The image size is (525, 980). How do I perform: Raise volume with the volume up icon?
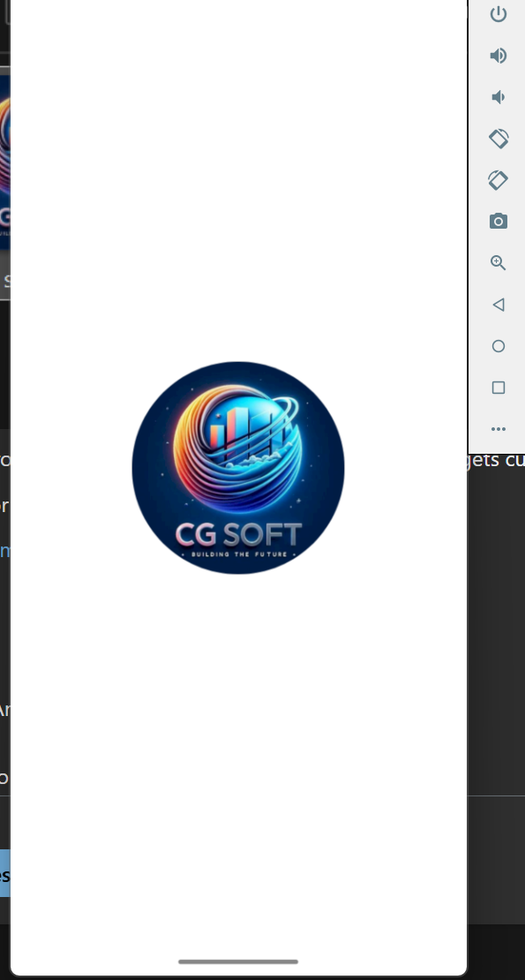click(499, 56)
